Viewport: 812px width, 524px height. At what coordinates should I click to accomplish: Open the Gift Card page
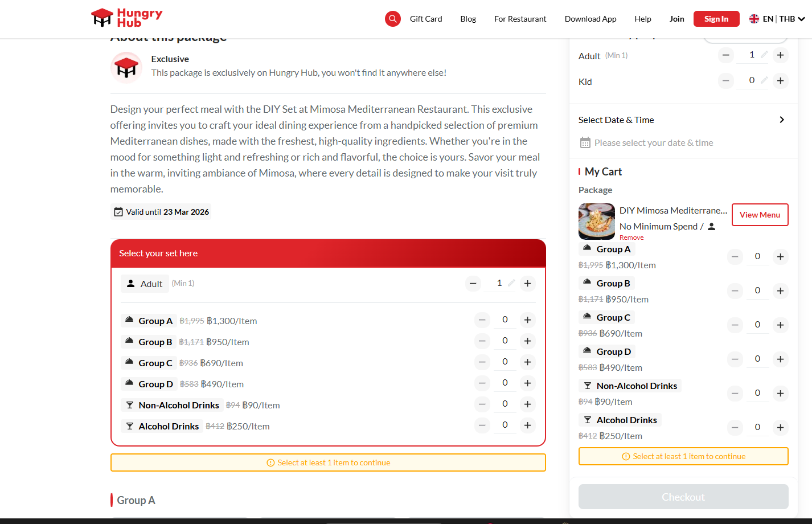(425, 19)
